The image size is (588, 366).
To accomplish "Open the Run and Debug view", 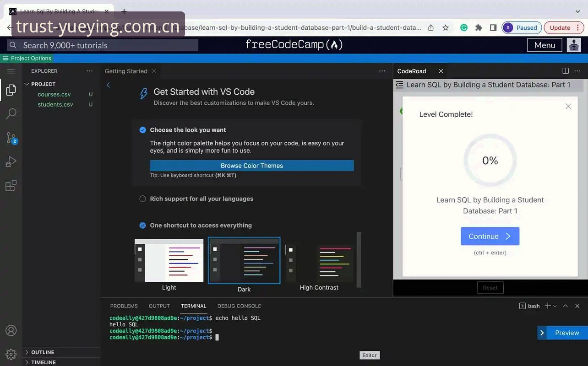I will (11, 162).
